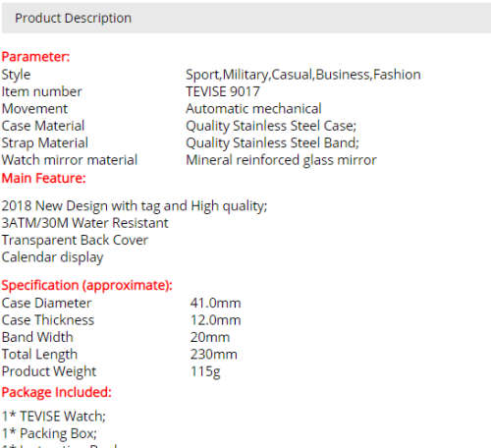Click the 41.0mm case diameter value

point(215,303)
